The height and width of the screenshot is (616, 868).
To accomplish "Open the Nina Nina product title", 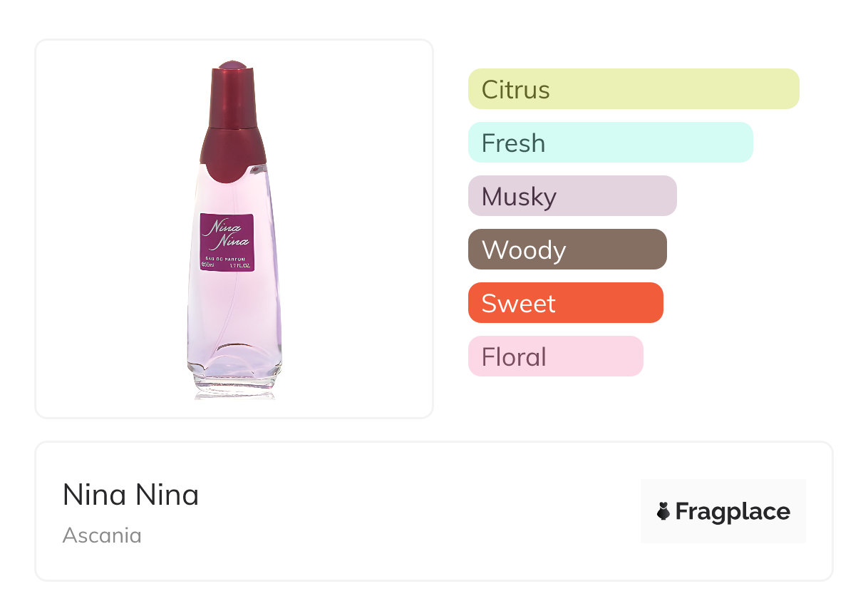I will (130, 495).
